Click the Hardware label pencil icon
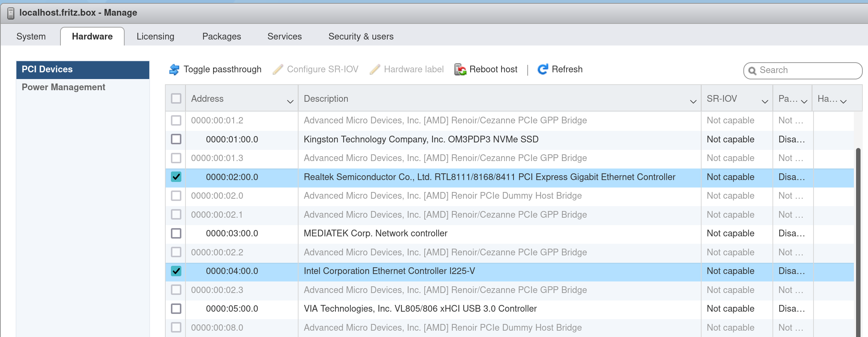868x337 pixels. pyautogui.click(x=375, y=69)
